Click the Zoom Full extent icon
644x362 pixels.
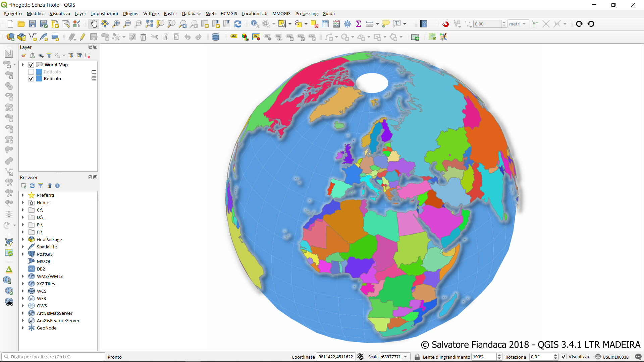[x=149, y=24]
